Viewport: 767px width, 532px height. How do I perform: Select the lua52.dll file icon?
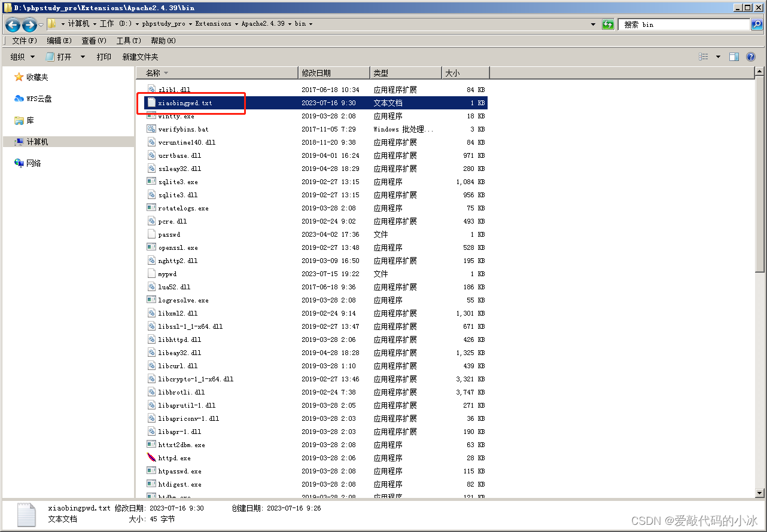(151, 287)
